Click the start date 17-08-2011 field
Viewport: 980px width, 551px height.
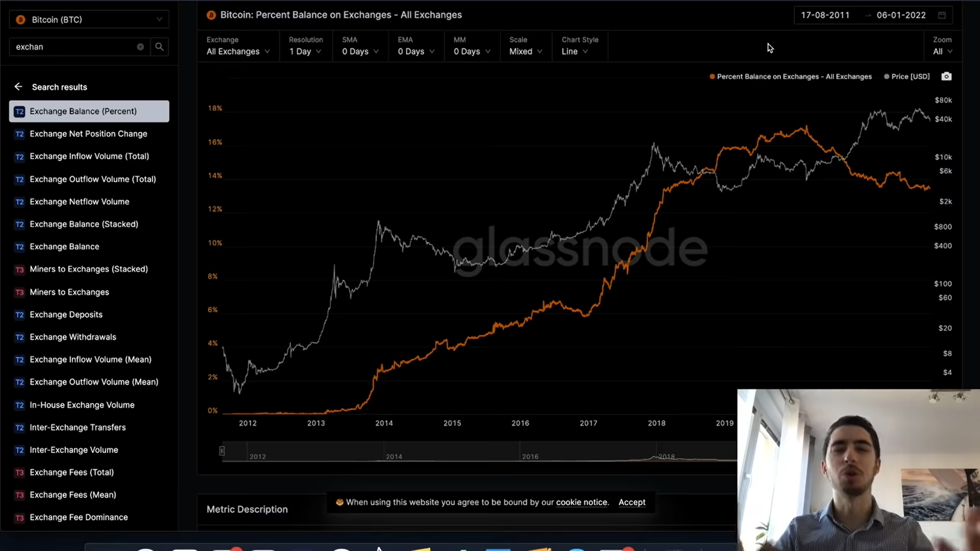[x=825, y=15]
